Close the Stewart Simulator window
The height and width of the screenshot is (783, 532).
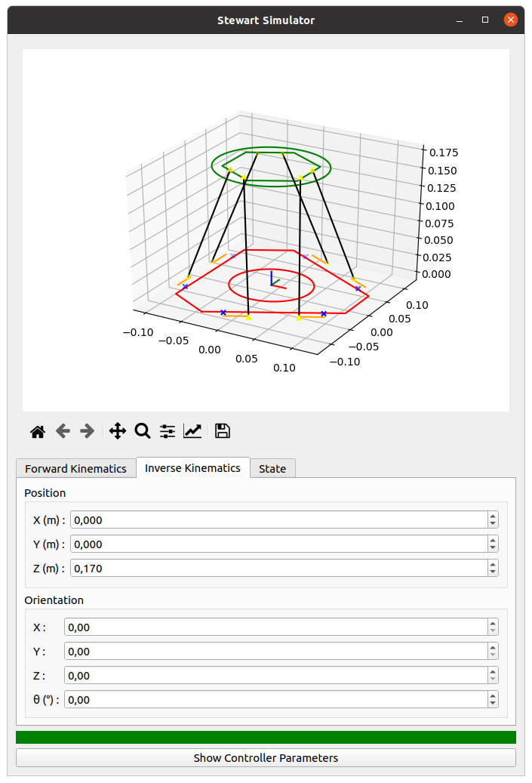coord(511,20)
